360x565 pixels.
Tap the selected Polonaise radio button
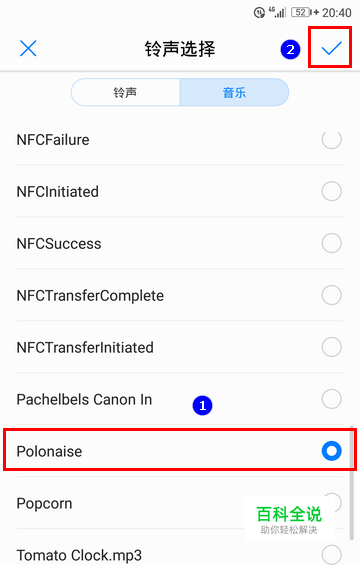(x=332, y=451)
